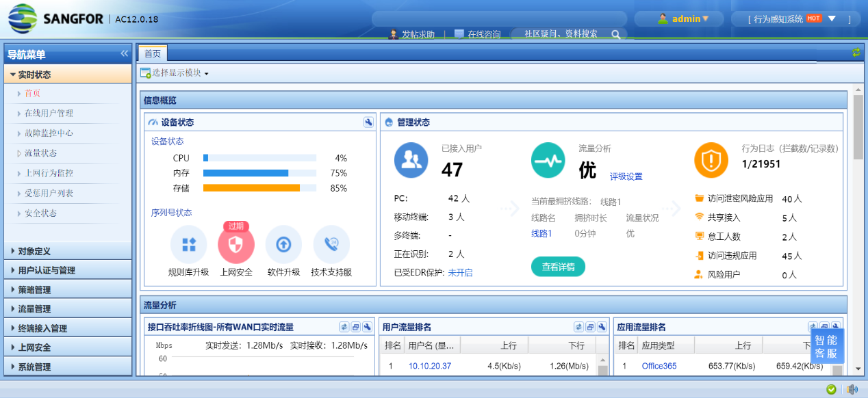
Task: Click the search magnifier icon in community search
Action: (616, 34)
